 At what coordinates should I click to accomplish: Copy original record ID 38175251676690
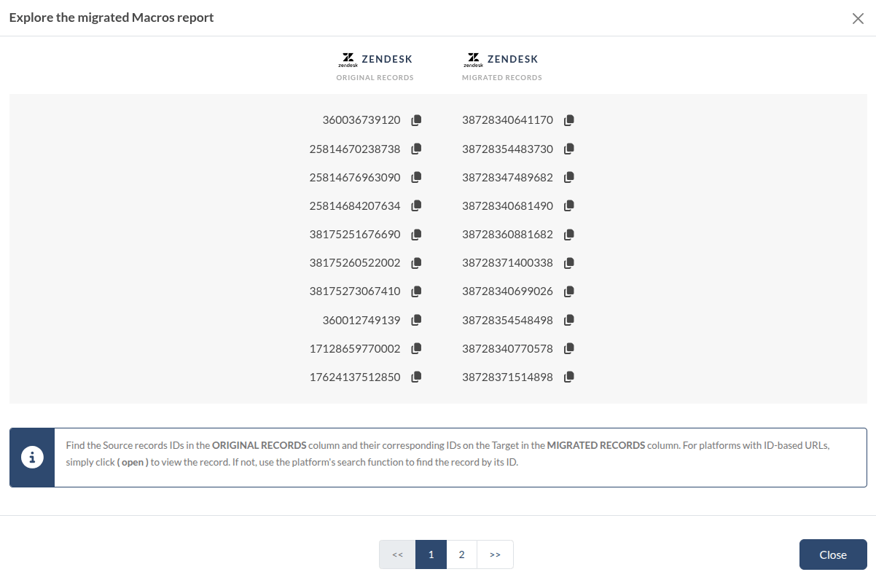click(416, 235)
